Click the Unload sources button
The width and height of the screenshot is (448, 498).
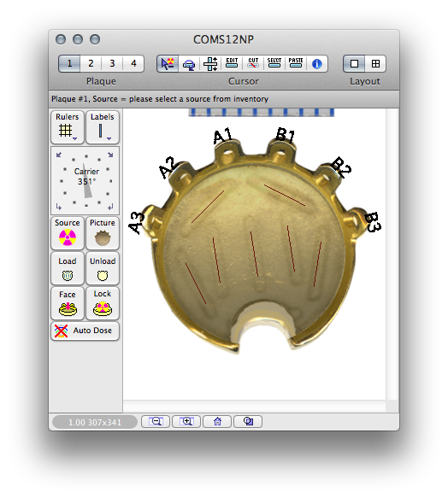pyautogui.click(x=103, y=268)
